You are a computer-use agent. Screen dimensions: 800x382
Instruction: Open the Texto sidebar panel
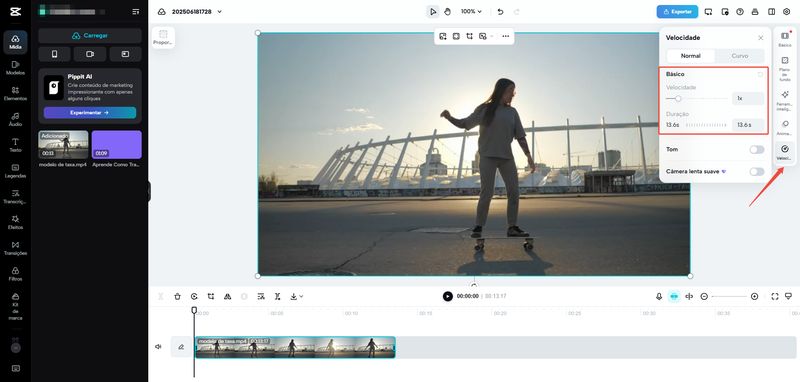tap(15, 145)
